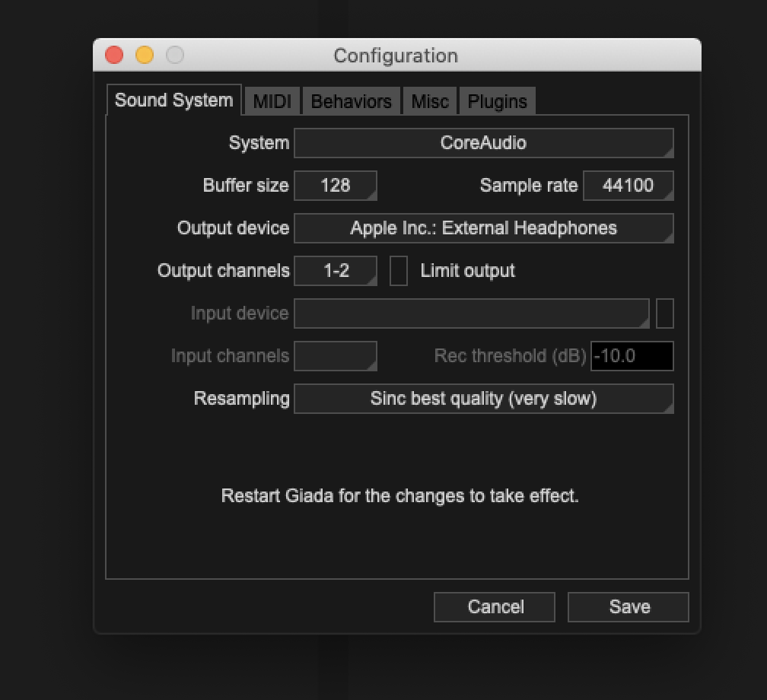767x700 pixels.
Task: Open the Resampling quality dropdown
Action: [x=485, y=399]
